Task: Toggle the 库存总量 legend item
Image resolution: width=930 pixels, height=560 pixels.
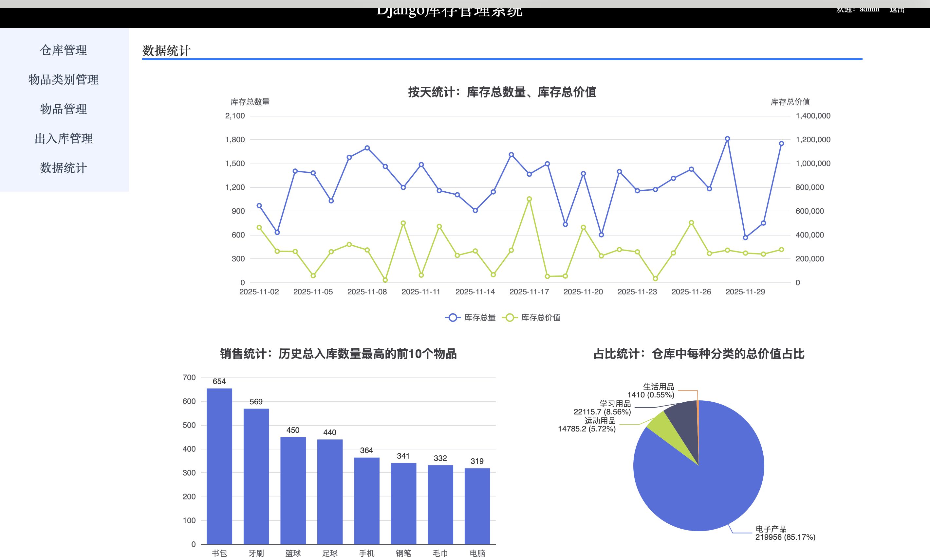Action: 479,318
